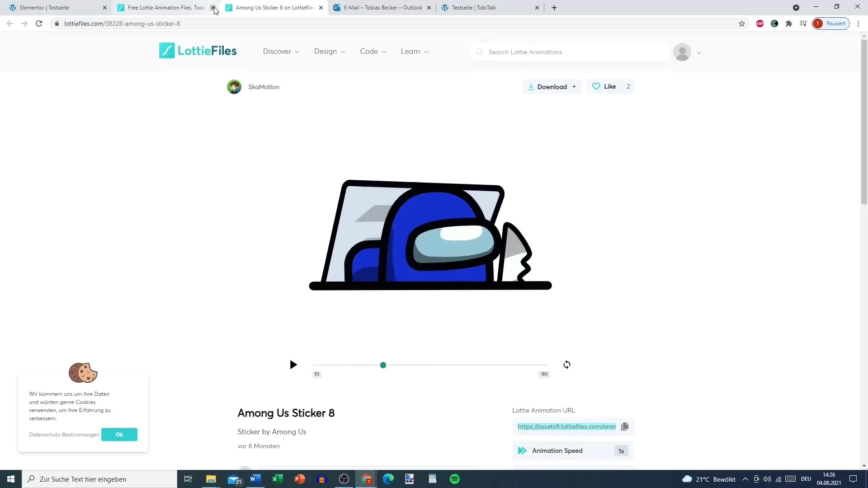Copy the Lottie Animation URL

coord(625,427)
